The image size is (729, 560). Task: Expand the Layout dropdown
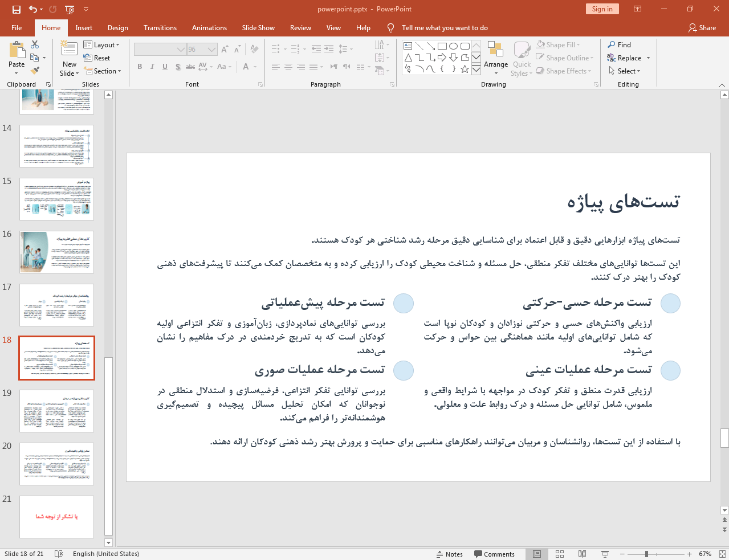[x=101, y=45]
